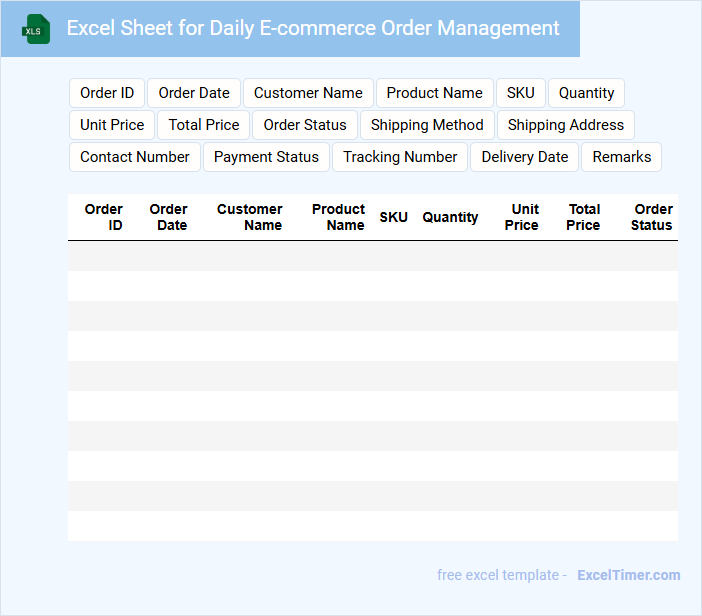This screenshot has width=702, height=616.
Task: Select the Contact Number tag
Action: (x=135, y=157)
